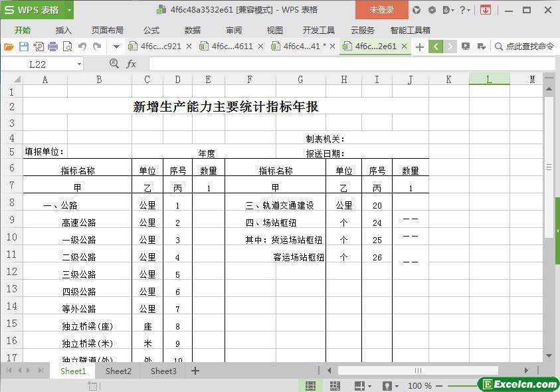Open the 数据 ribbon tab
The width and height of the screenshot is (560, 392).
[x=193, y=31]
